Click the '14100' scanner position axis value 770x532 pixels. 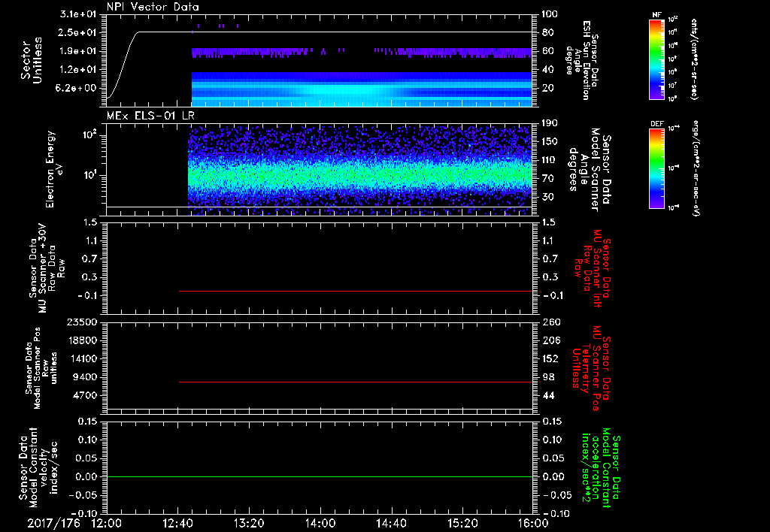81,358
